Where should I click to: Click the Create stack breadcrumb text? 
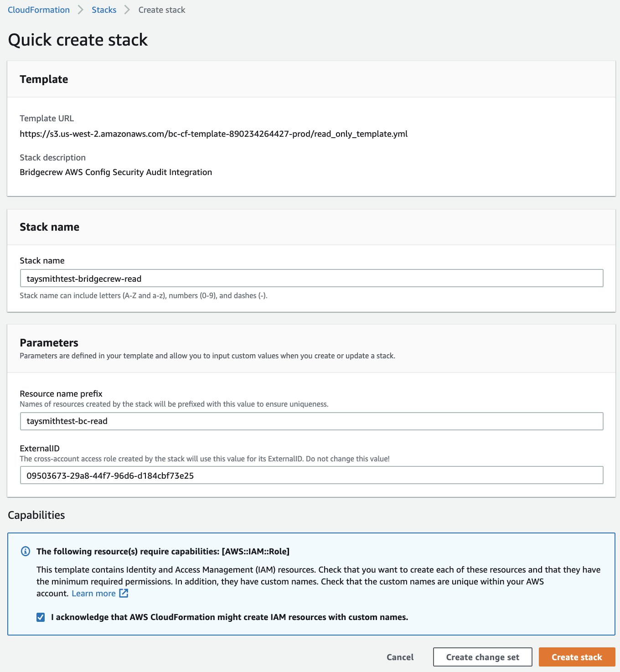pyautogui.click(x=162, y=10)
